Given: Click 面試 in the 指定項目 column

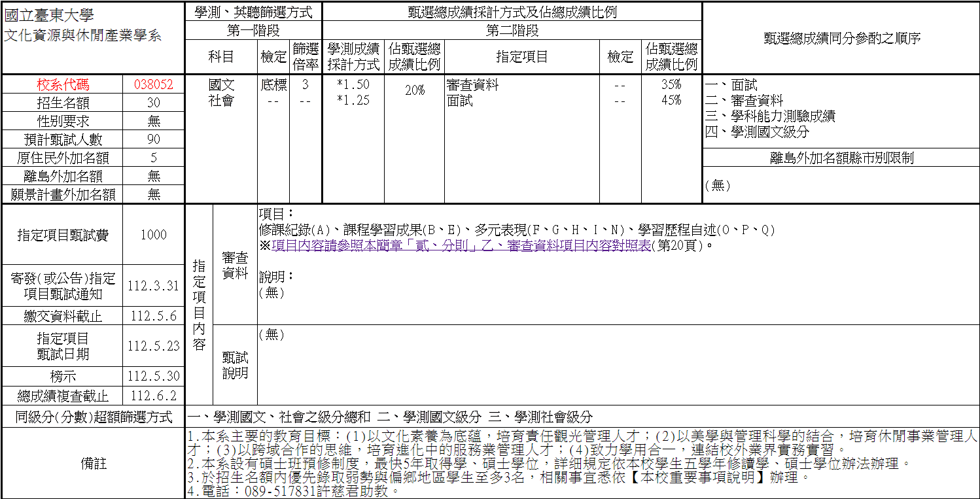Looking at the screenshot, I should tap(459, 100).
